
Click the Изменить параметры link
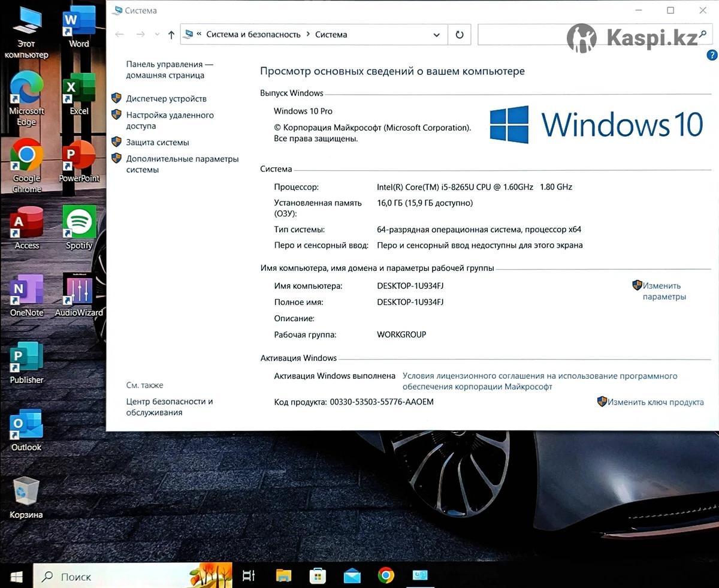[x=664, y=291]
